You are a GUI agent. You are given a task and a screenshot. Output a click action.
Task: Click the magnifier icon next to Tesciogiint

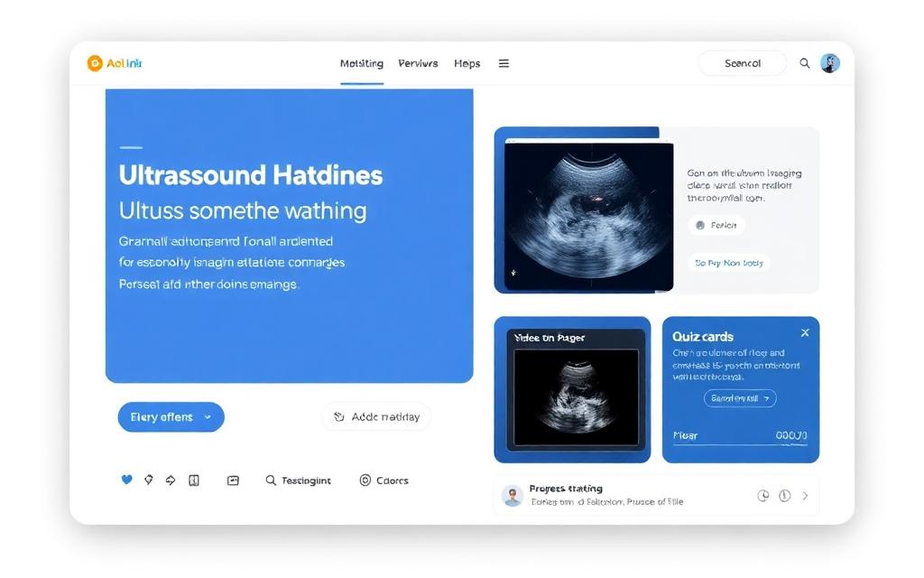point(271,480)
